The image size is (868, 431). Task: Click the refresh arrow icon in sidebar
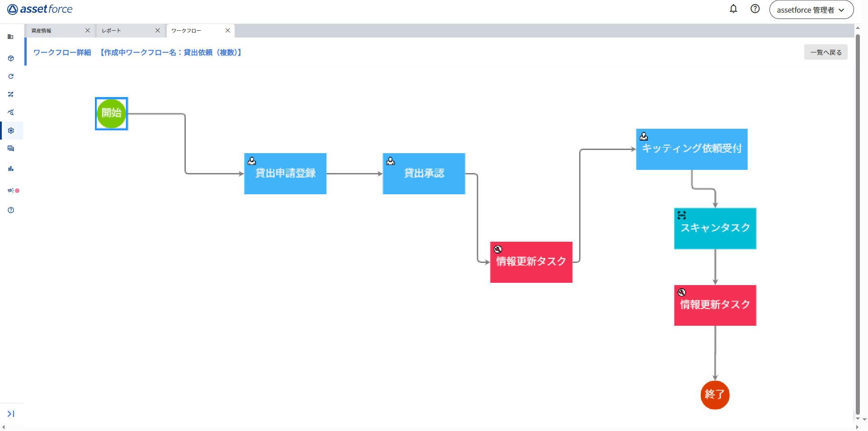[x=11, y=76]
